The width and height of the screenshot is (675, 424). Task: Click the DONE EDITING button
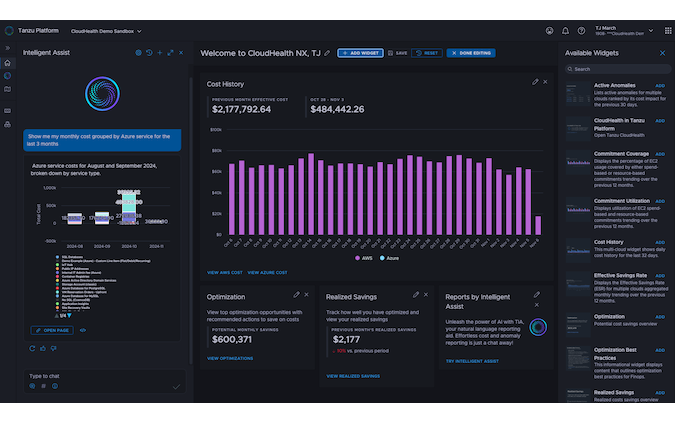click(x=471, y=53)
